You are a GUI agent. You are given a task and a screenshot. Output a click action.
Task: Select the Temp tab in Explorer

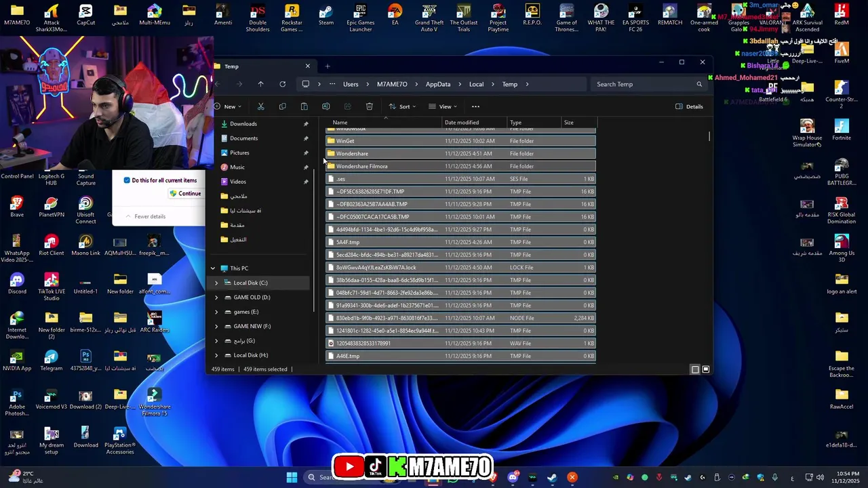coord(262,66)
